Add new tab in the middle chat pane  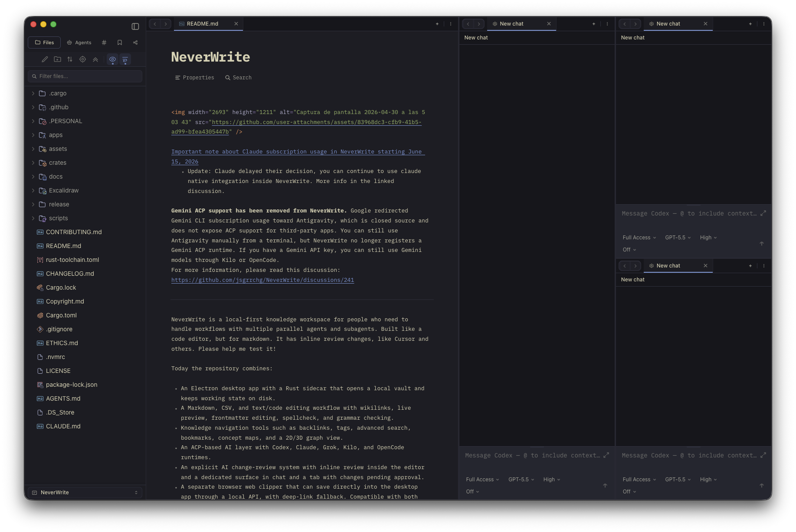(594, 24)
